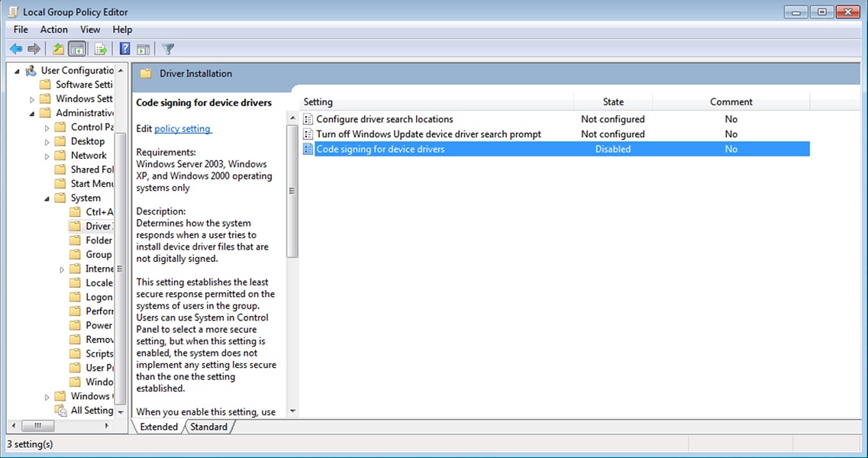Click the policy setting link

(182, 128)
